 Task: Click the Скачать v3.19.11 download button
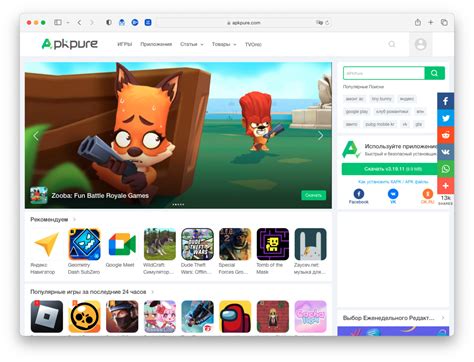(x=392, y=169)
